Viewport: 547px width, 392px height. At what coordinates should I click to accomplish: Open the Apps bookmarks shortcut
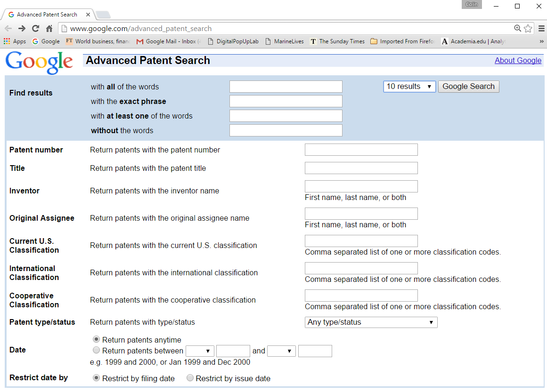point(15,41)
